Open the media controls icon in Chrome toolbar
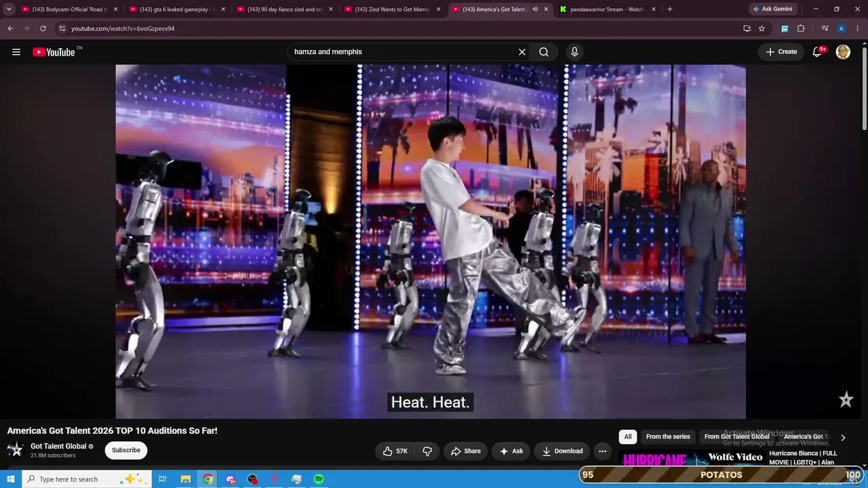Viewport: 868px width, 488px height. (x=825, y=28)
